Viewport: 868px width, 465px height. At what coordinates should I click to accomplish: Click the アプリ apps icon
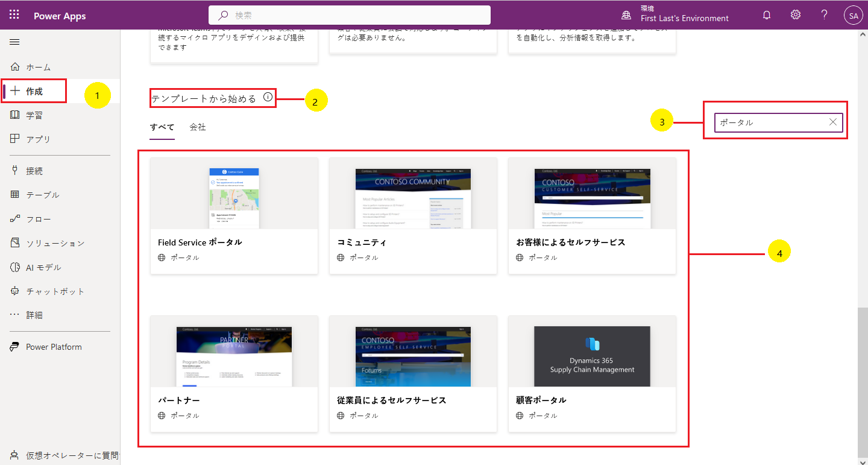coord(15,139)
